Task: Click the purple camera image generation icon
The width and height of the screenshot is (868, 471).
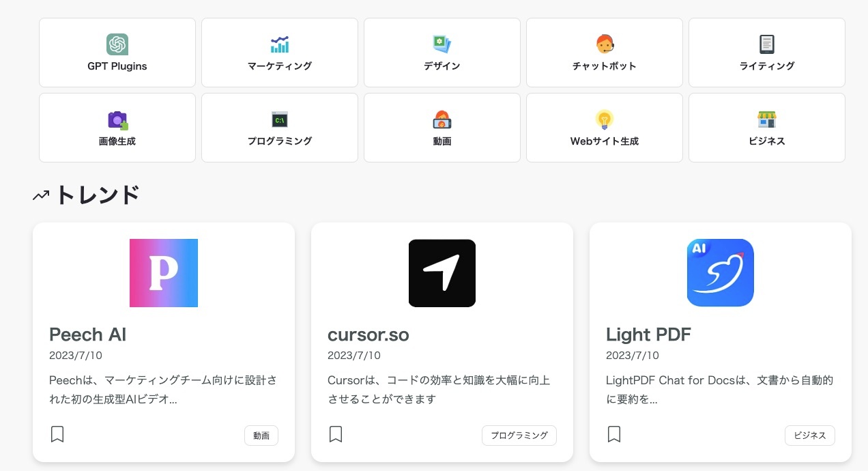Action: pyautogui.click(x=117, y=119)
